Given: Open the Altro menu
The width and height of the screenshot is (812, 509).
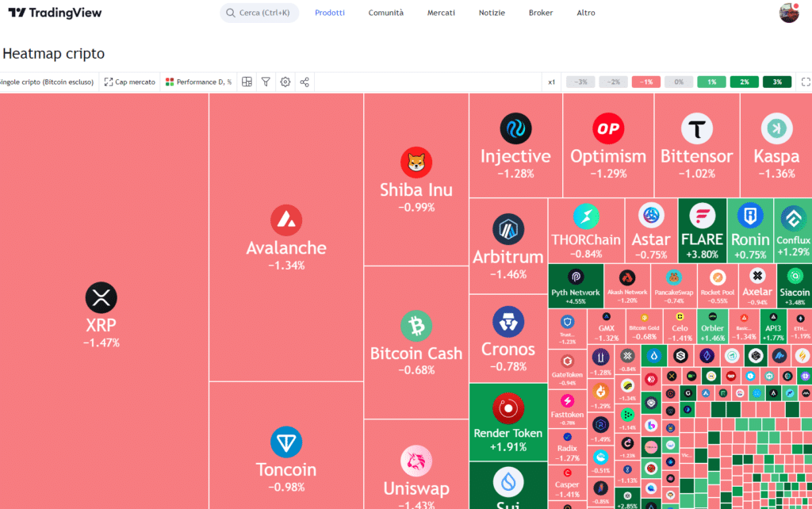Looking at the screenshot, I should tap(586, 13).
